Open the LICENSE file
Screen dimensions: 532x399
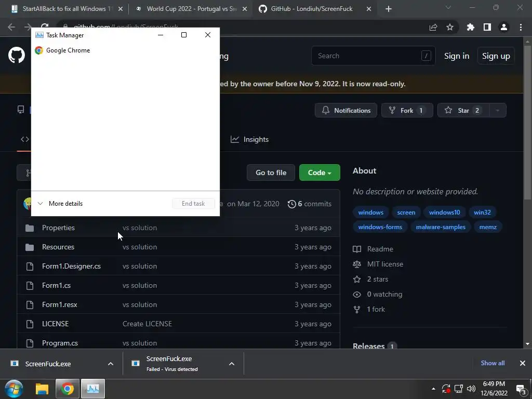click(x=55, y=324)
